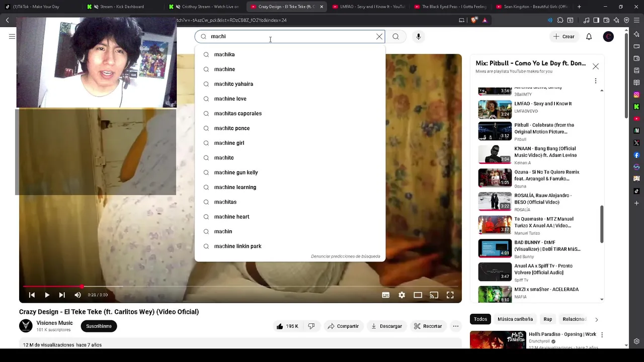Choose suggestion "machine linkin park"
This screenshot has width=644, height=362.
point(290,246)
